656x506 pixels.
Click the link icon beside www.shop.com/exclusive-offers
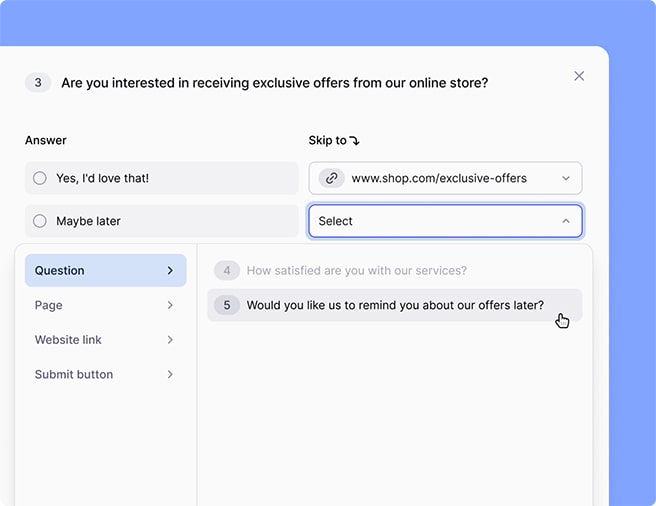click(x=331, y=178)
